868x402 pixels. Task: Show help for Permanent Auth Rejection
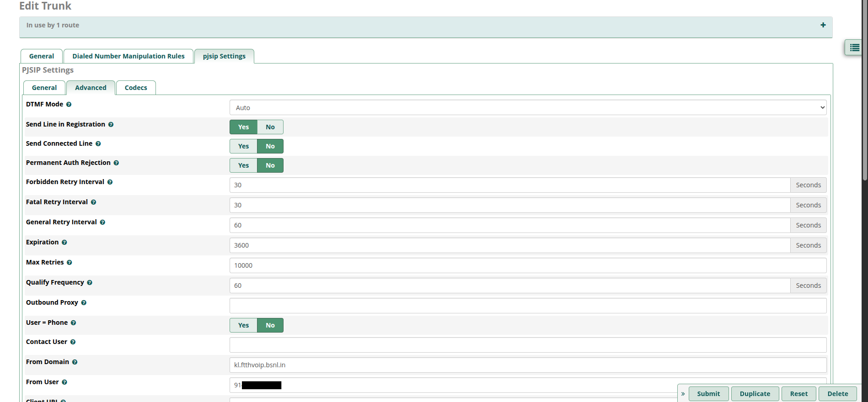pyautogui.click(x=116, y=163)
